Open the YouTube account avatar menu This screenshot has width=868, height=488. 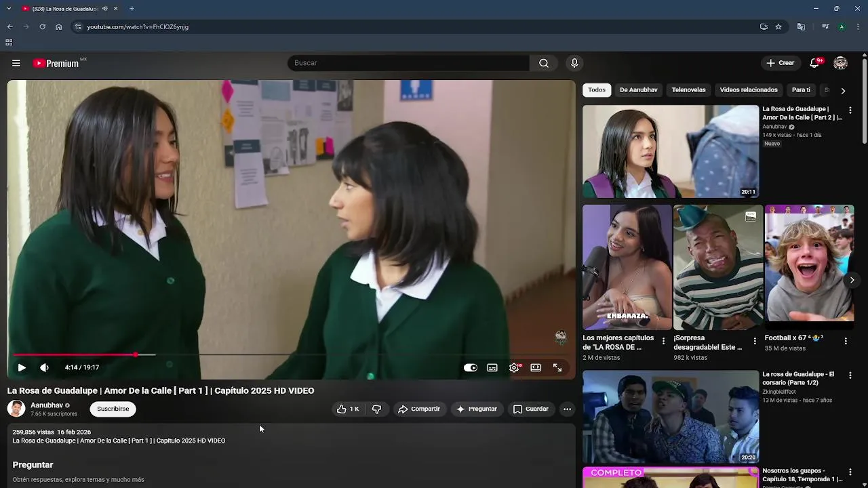841,63
